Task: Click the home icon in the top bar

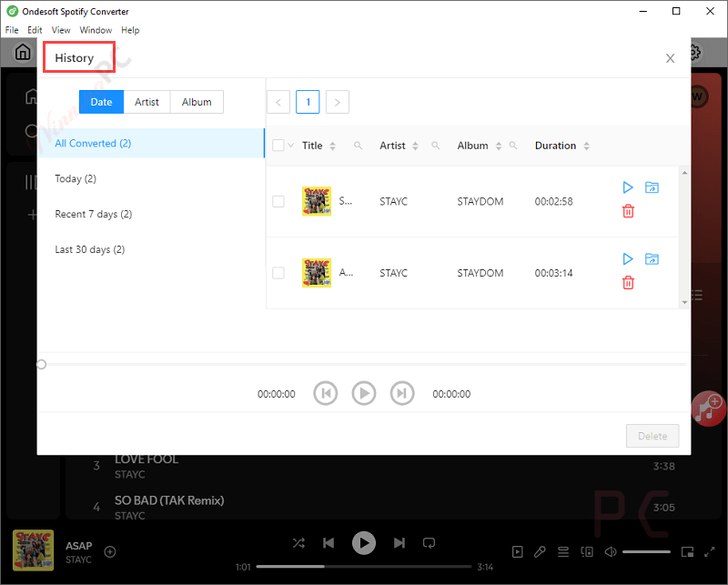Action: (x=22, y=52)
